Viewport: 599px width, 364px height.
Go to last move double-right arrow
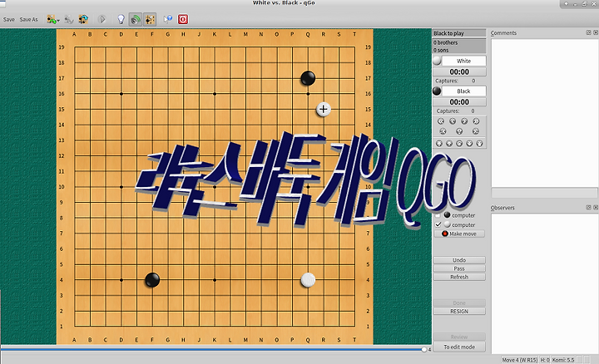click(476, 121)
